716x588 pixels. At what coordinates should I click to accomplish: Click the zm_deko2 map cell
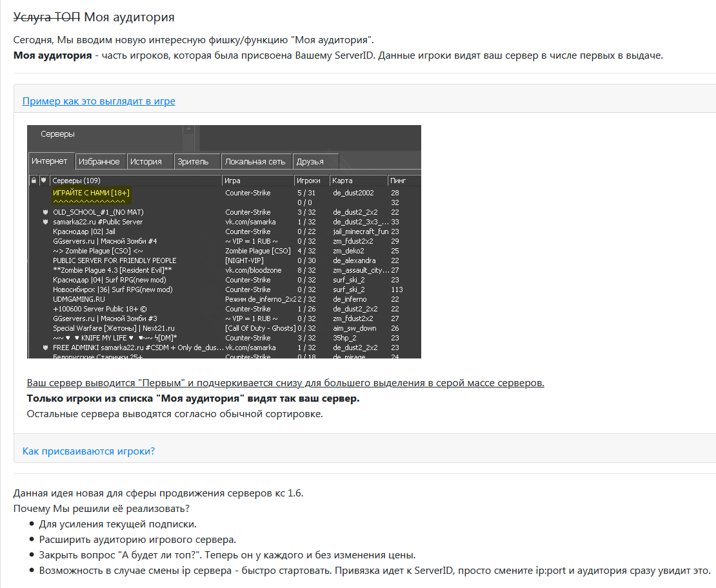(348, 251)
